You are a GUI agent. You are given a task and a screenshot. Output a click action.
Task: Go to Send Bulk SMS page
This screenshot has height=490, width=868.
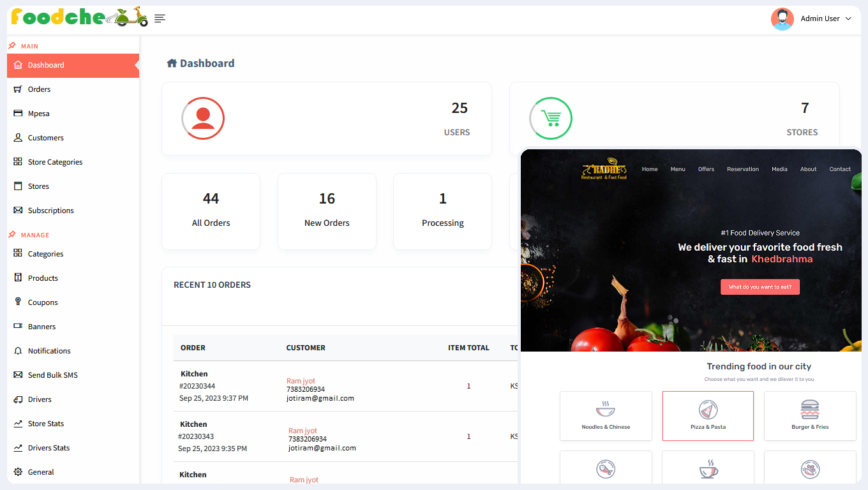52,375
